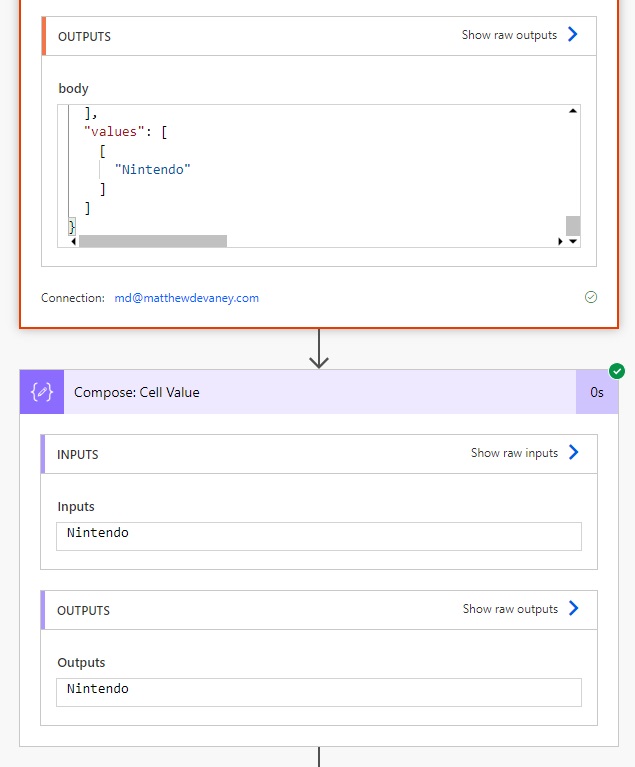Click the connection status check icon
This screenshot has width=635, height=767.
click(591, 297)
